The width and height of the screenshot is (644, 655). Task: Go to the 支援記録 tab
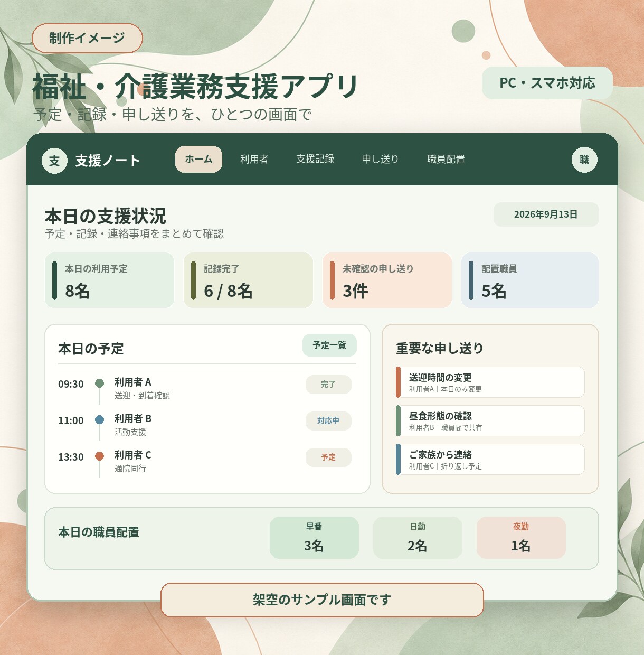315,159
